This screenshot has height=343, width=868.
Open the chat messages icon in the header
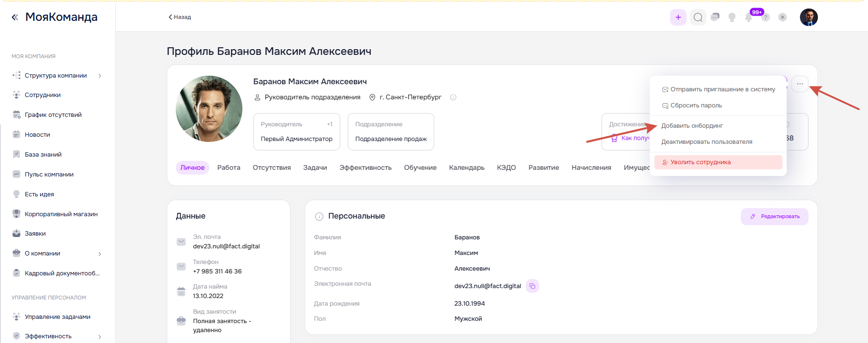715,18
